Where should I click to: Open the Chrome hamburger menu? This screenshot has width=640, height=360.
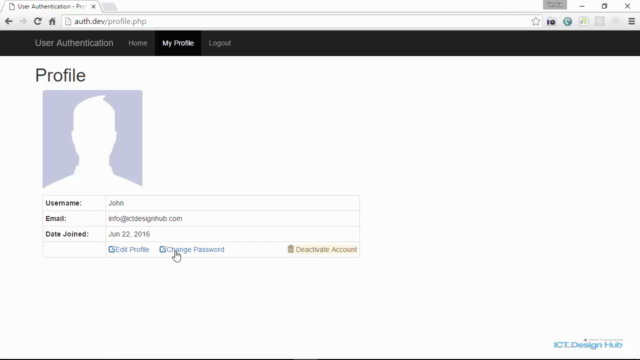click(x=631, y=21)
